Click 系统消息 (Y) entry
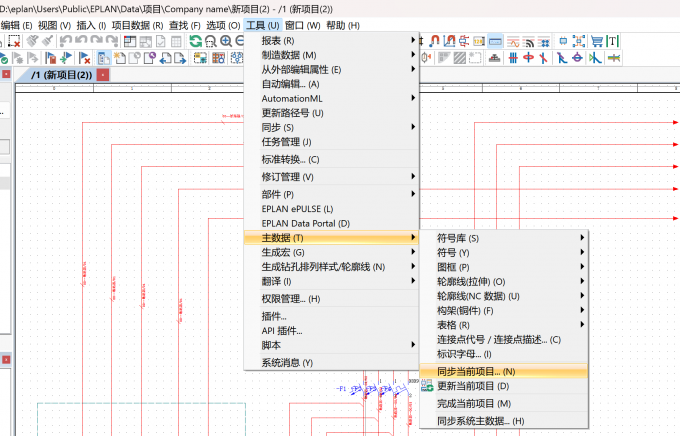The image size is (680, 436). (332, 362)
